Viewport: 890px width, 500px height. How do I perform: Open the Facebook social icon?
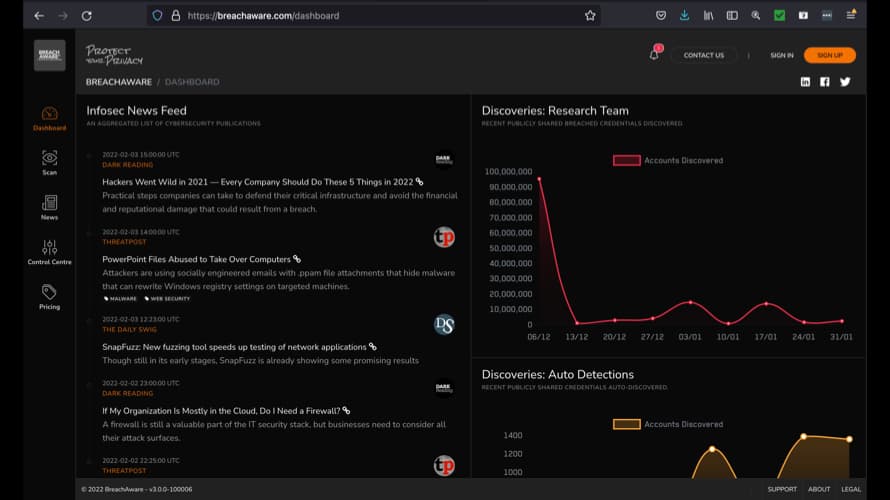[825, 82]
